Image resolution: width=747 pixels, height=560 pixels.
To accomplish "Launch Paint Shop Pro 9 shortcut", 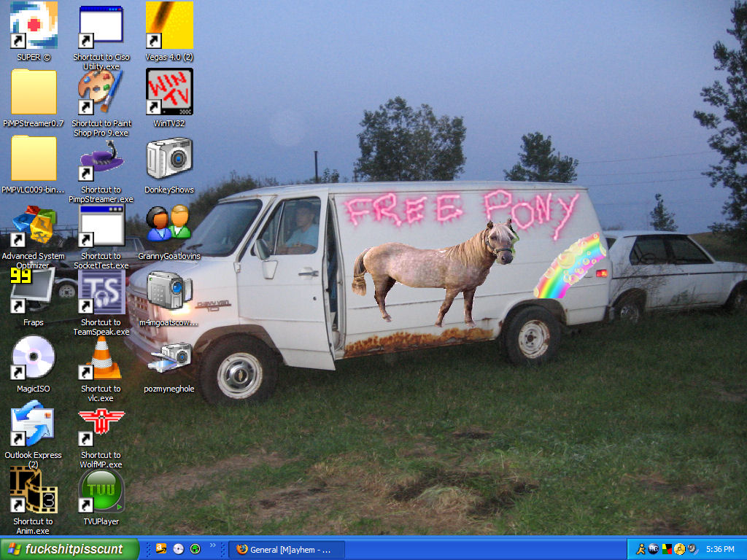I will 101,91.
